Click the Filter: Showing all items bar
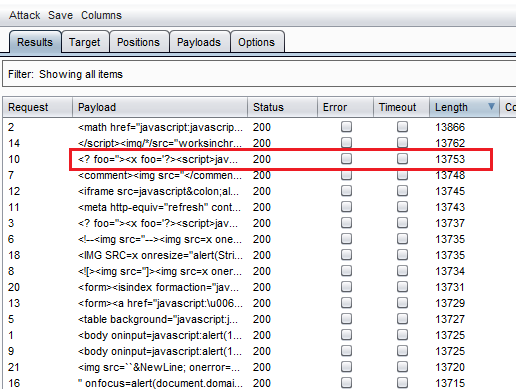This screenshot has height=389, width=516. 260,74
